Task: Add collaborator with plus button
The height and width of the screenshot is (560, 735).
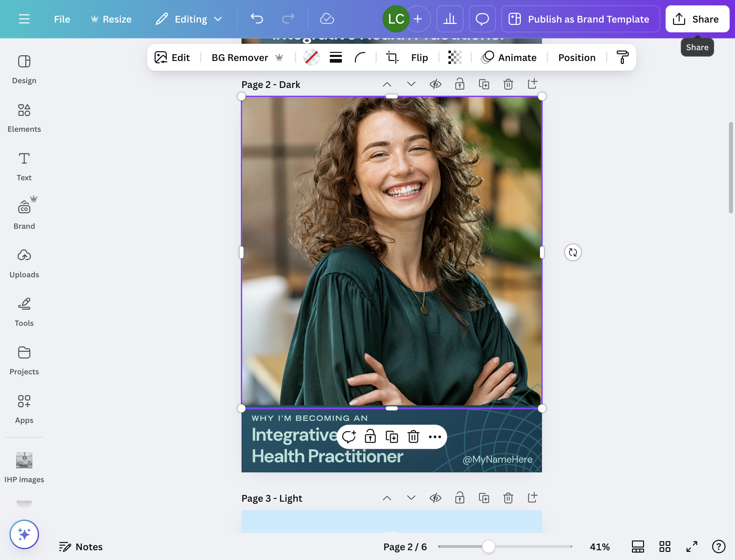Action: click(418, 19)
